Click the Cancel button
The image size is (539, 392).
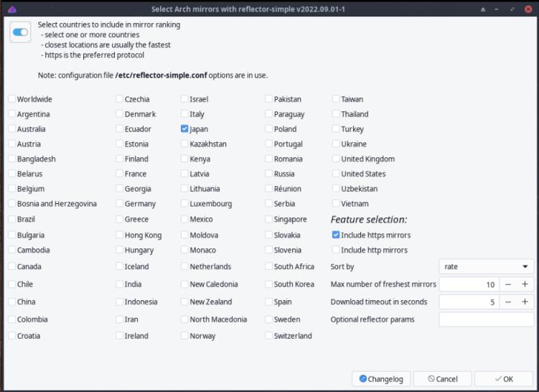[x=442, y=379]
